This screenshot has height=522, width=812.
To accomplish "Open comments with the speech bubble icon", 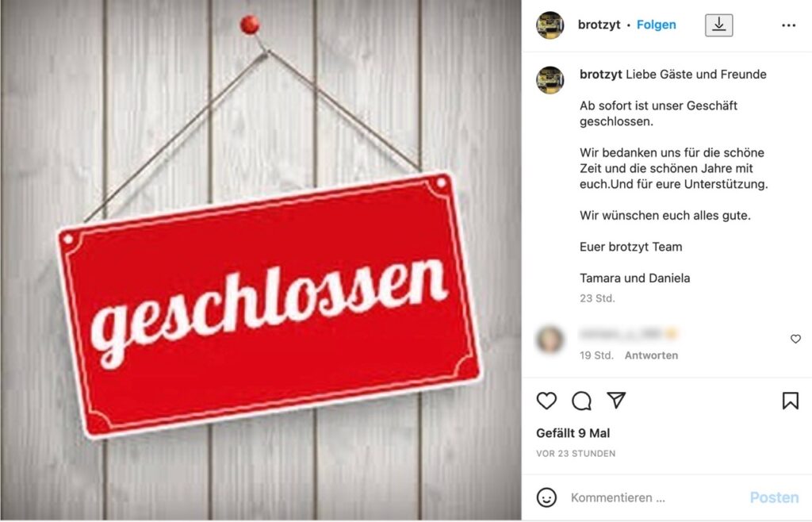I will (x=581, y=401).
